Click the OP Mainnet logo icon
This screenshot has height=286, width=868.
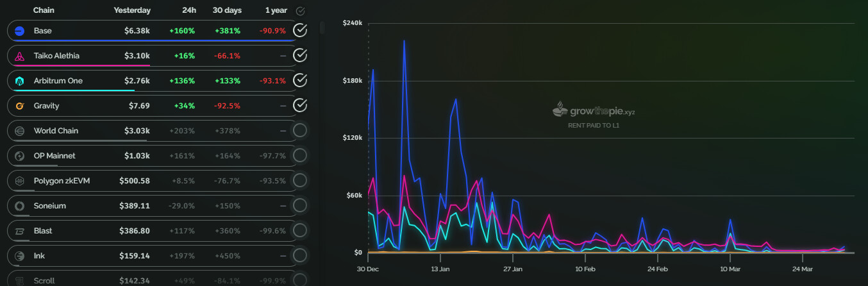[x=20, y=156]
